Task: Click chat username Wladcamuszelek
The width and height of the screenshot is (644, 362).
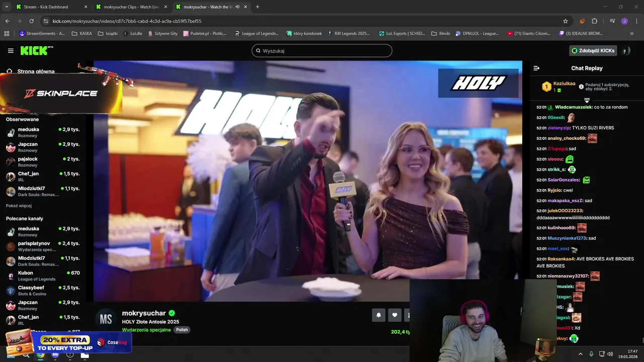Action: 574,107
